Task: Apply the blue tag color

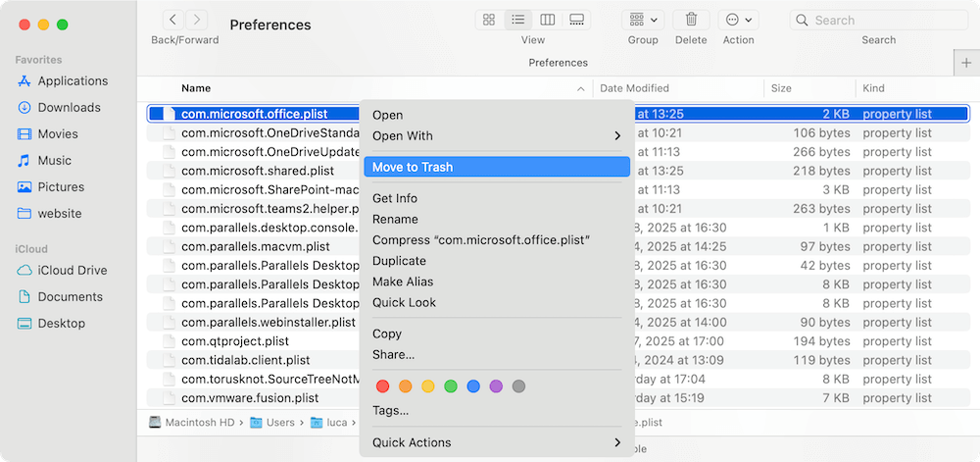Action: tap(473, 386)
